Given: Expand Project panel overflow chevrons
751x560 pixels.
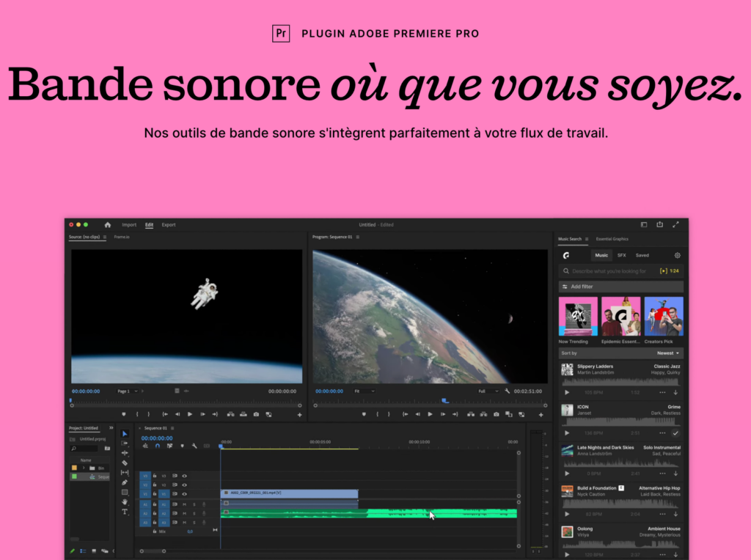Looking at the screenshot, I should (x=111, y=428).
